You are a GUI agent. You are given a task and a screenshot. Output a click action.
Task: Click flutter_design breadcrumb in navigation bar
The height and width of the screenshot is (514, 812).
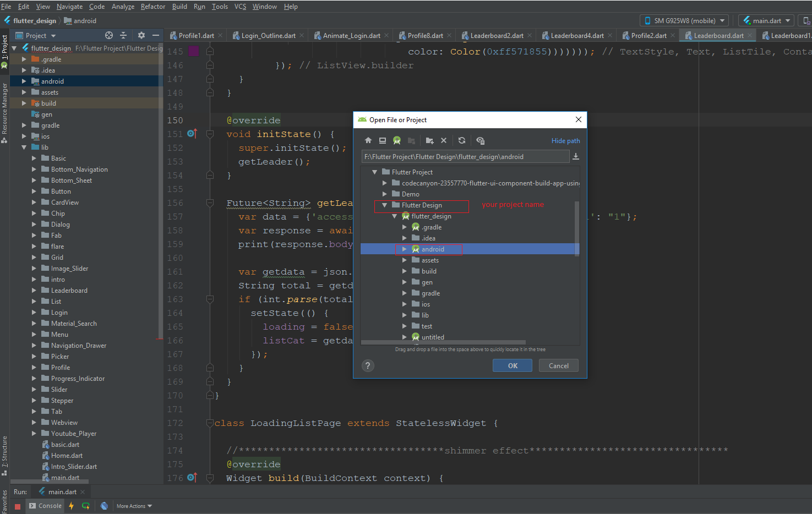click(30, 20)
